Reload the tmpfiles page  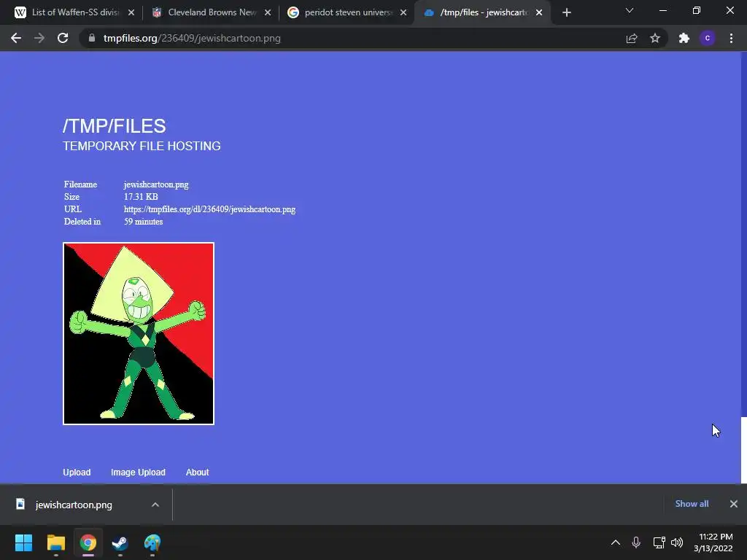click(63, 38)
